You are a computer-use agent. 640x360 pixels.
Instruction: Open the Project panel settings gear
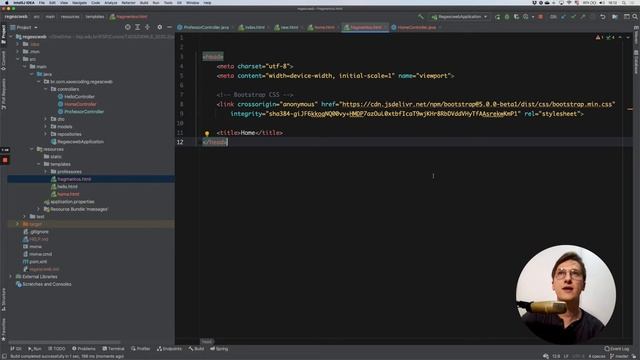point(160,27)
